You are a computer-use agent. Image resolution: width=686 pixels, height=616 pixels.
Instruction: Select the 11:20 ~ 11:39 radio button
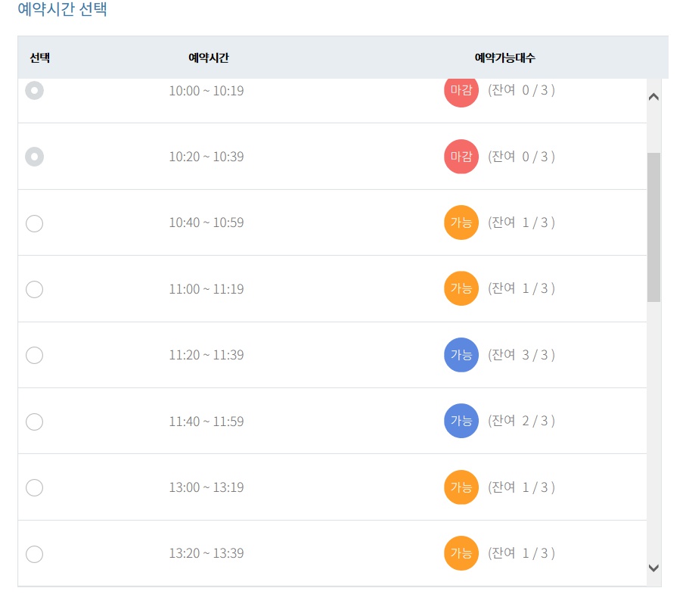(35, 356)
